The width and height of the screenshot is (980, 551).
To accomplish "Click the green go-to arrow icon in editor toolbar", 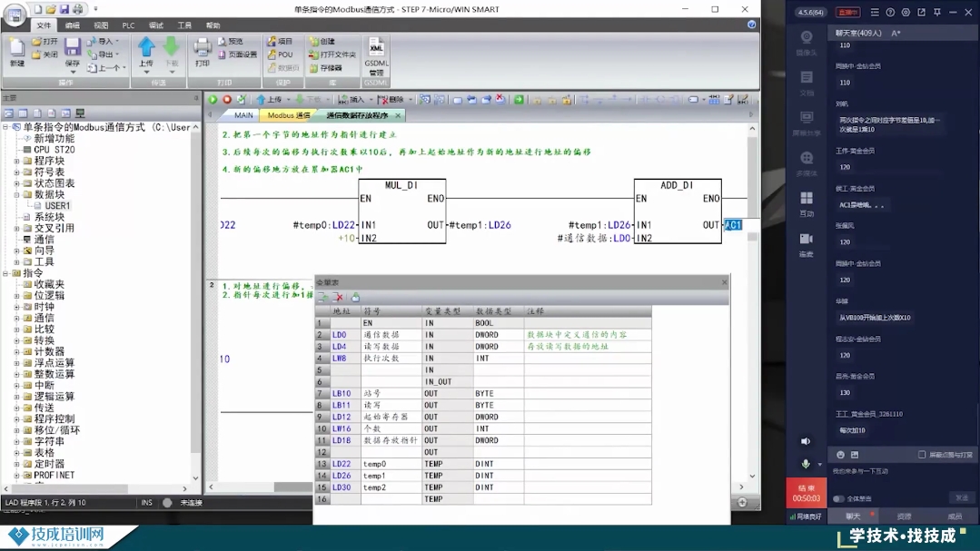I will click(x=519, y=99).
